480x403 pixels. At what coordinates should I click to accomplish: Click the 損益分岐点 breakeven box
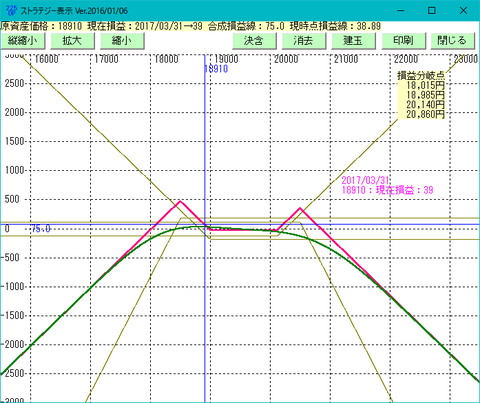[x=421, y=95]
